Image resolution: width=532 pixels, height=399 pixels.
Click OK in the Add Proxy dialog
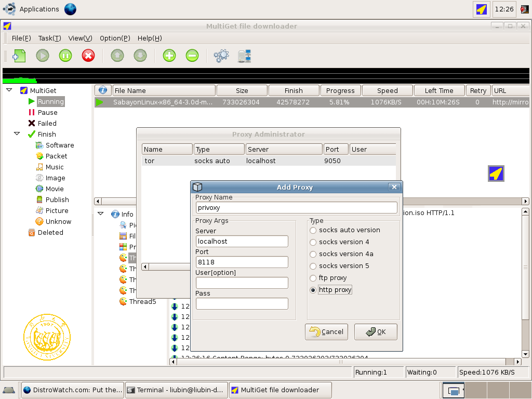(376, 332)
